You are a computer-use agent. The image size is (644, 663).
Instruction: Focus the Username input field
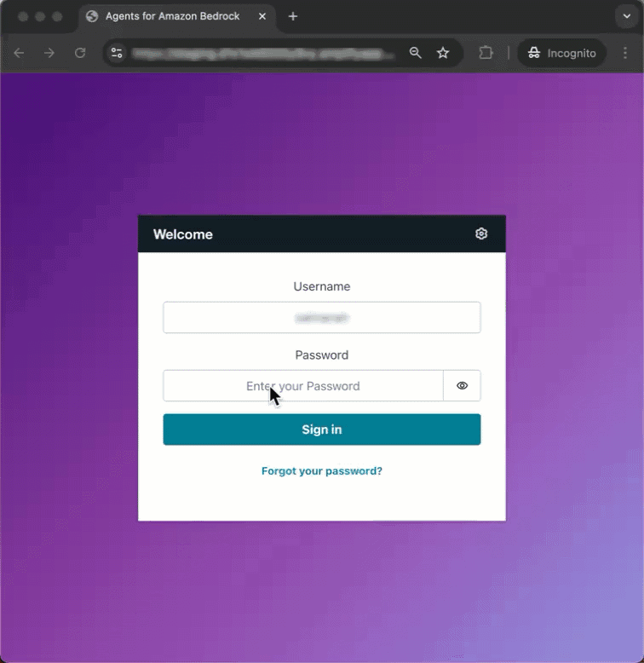point(322,318)
